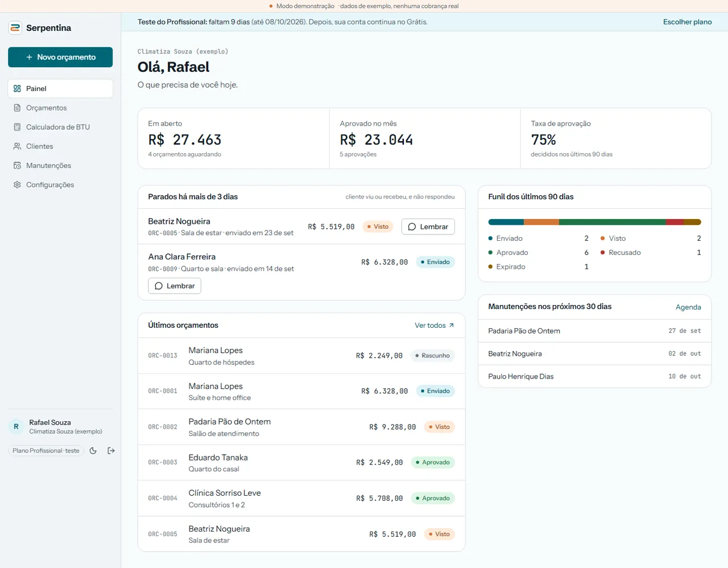Click the Manutenções calendar icon
This screenshot has height=568, width=728.
point(17,166)
